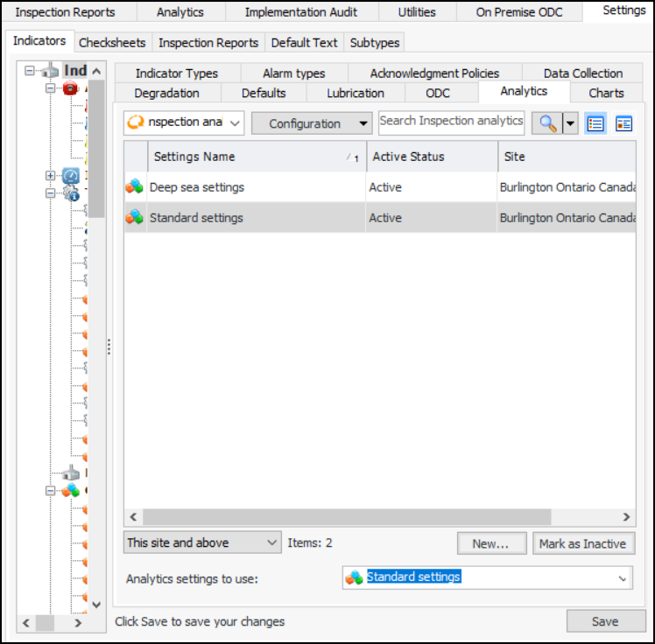Expand the blue gauge tree node
The width and height of the screenshot is (655, 644).
click(50, 176)
